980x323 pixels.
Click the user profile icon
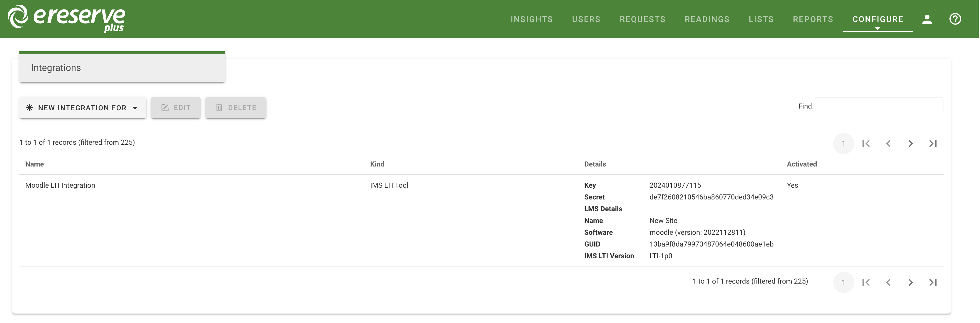pyautogui.click(x=927, y=19)
